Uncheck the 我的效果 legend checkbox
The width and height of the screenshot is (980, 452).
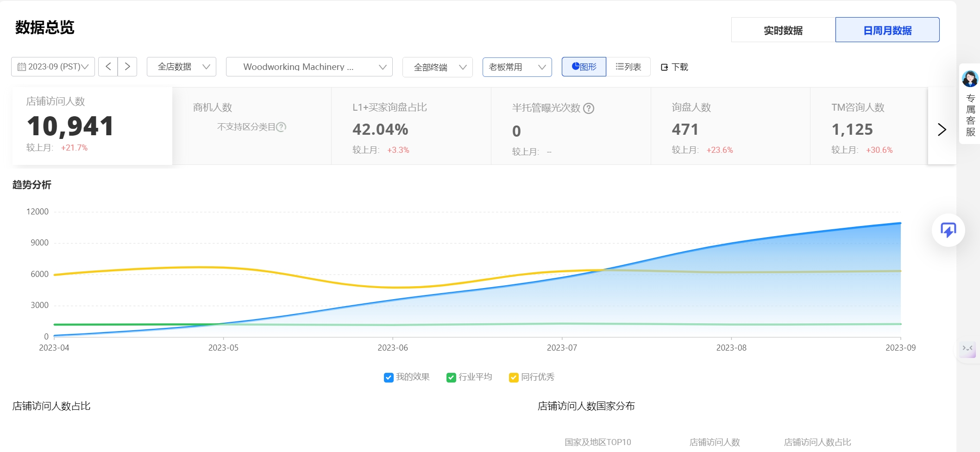[x=389, y=377]
